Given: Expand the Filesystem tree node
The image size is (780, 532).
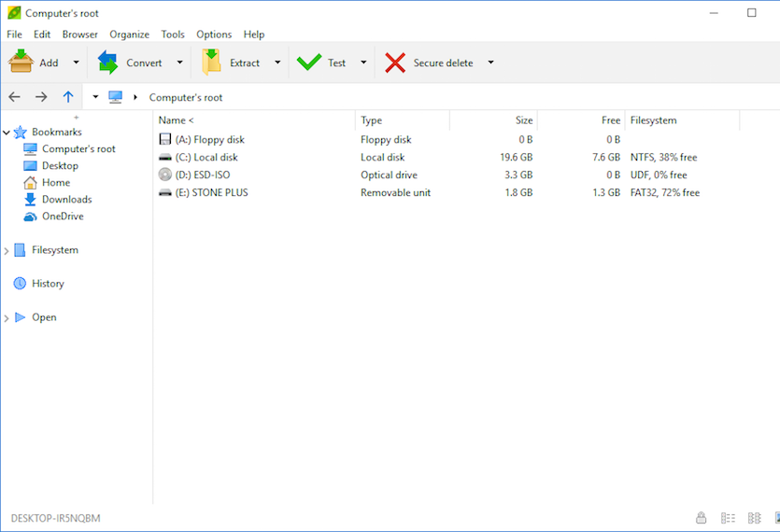Looking at the screenshot, I should [x=7, y=251].
